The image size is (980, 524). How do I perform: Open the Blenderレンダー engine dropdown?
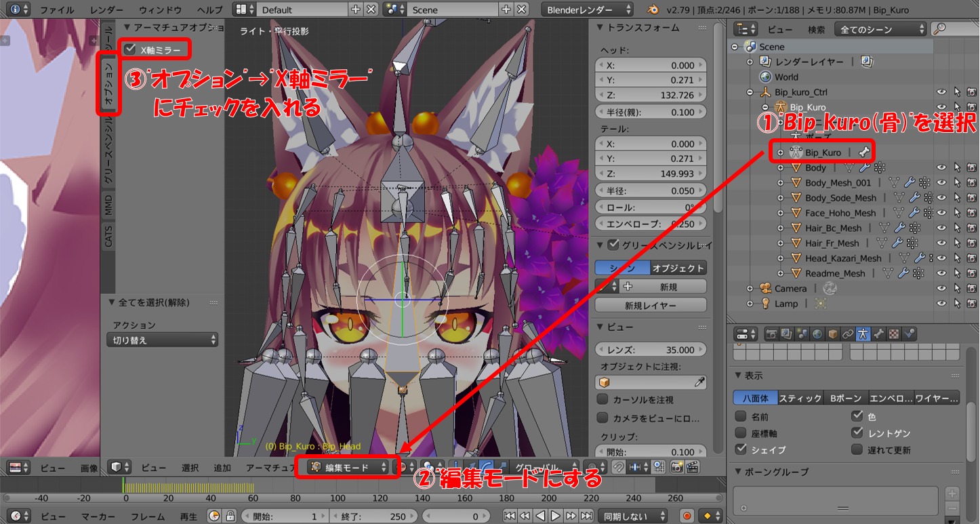[587, 10]
